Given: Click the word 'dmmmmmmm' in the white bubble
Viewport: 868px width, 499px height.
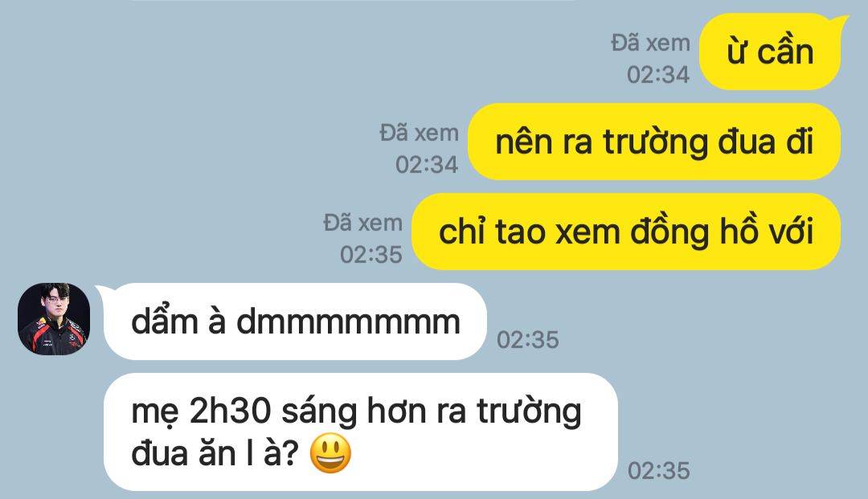Looking at the screenshot, I should pyautogui.click(x=348, y=321).
